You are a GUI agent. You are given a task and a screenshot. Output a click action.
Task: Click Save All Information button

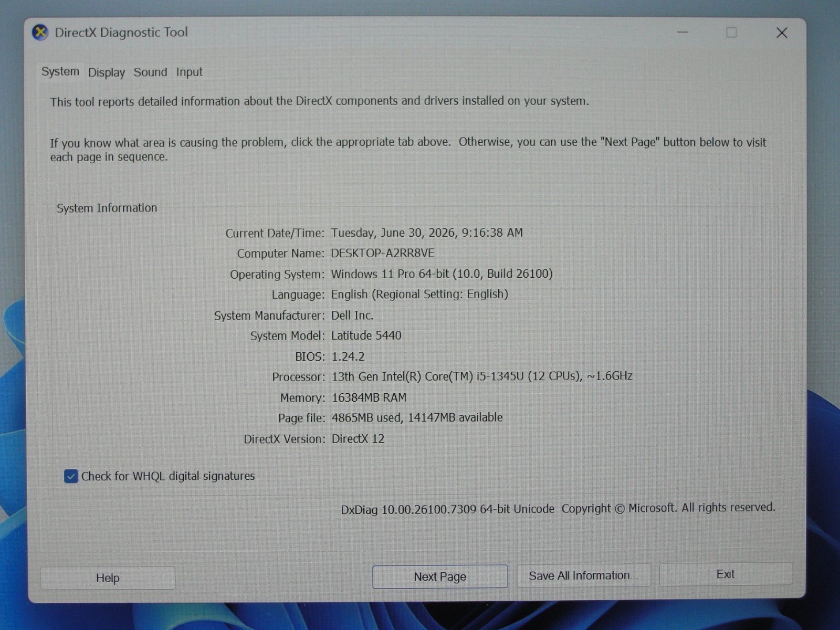click(x=583, y=575)
